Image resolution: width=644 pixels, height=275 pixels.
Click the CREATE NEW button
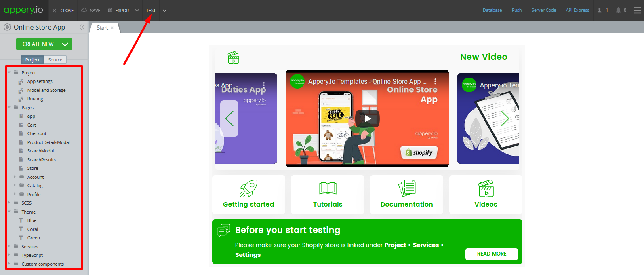44,44
